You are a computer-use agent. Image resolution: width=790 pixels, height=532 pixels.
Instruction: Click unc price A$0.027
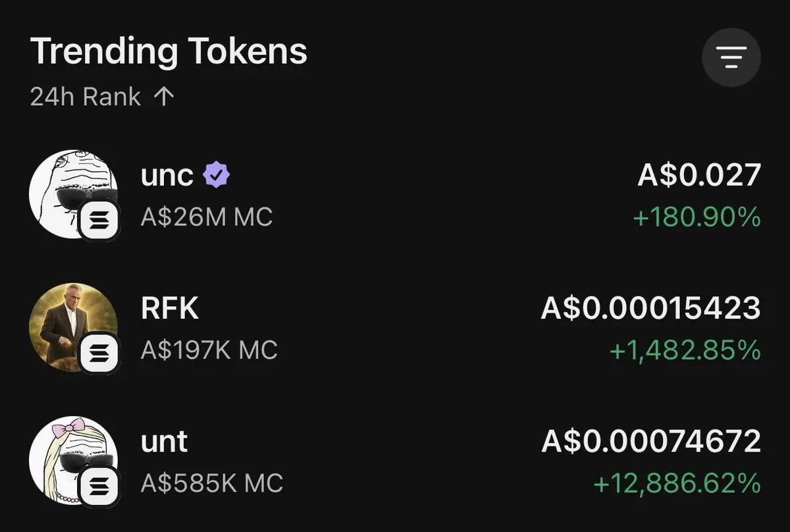(698, 176)
